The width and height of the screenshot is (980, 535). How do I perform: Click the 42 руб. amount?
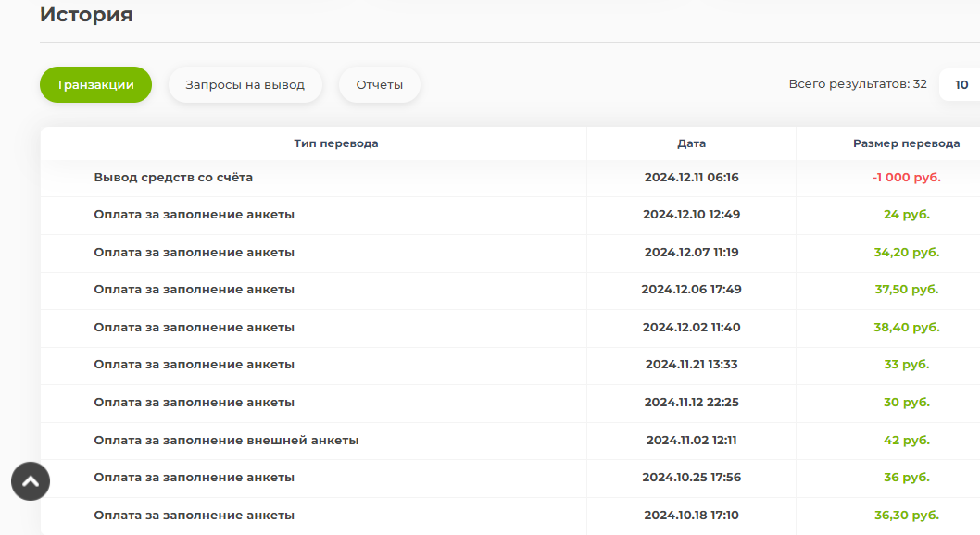coord(906,440)
